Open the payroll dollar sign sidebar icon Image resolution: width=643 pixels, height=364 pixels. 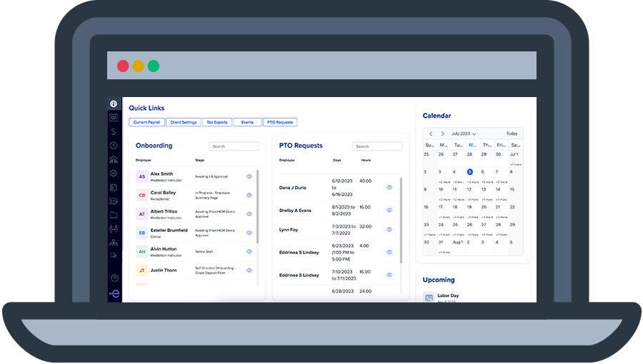coord(114,131)
